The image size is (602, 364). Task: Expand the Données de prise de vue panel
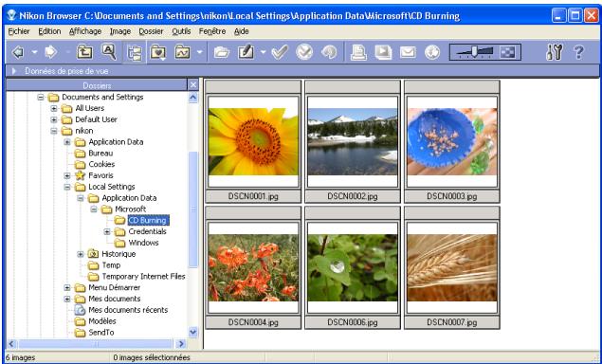(14, 71)
